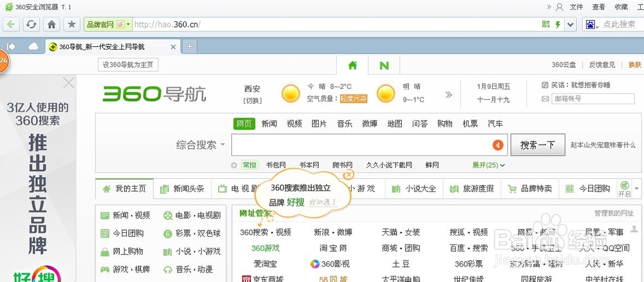Open the 综合搜索 engine dropdown
The height and width of the screenshot is (282, 644).
click(200, 145)
